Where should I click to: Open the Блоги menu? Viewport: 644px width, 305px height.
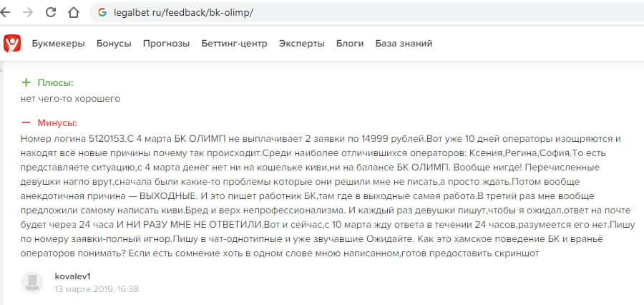(x=349, y=44)
